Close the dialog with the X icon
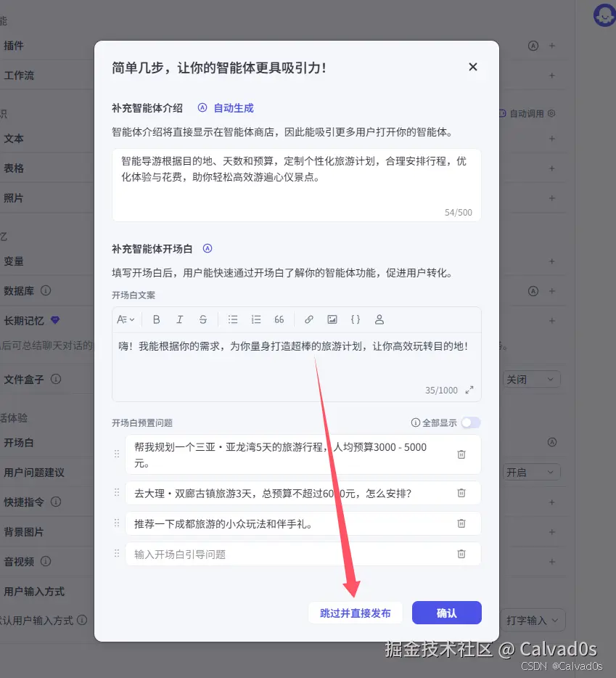Image resolution: width=616 pixels, height=678 pixels. [x=473, y=67]
